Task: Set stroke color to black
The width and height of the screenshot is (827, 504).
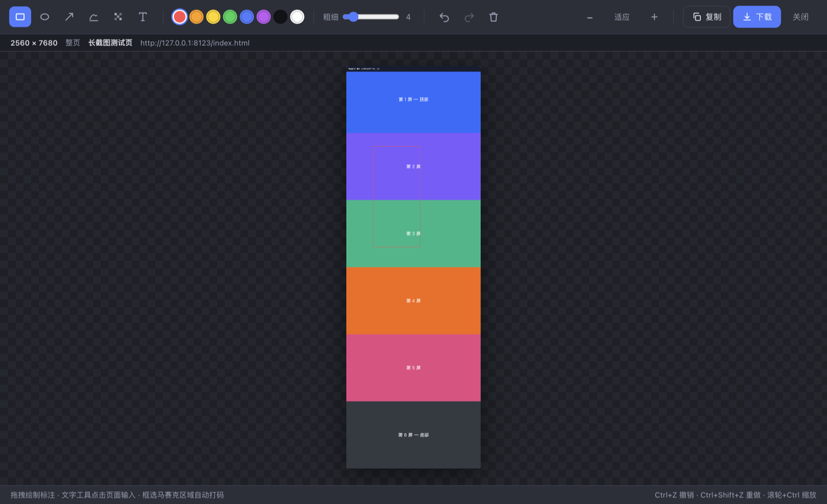Action: click(x=280, y=17)
